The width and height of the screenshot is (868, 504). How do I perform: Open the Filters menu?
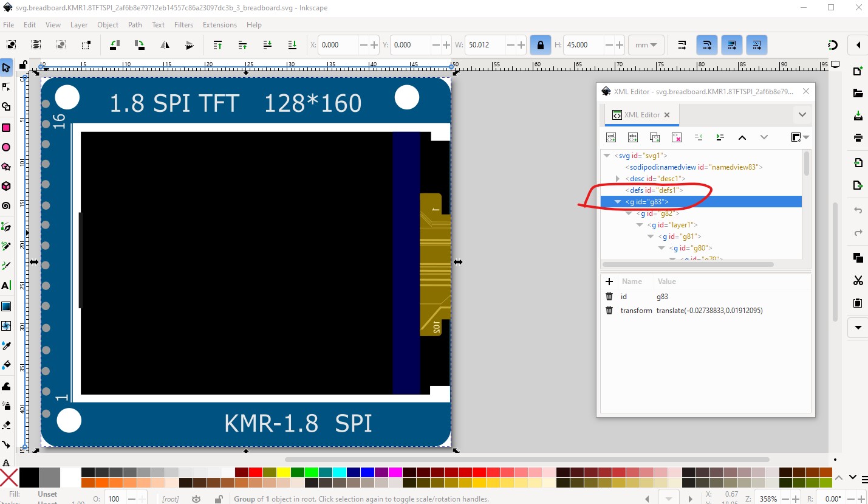(183, 25)
